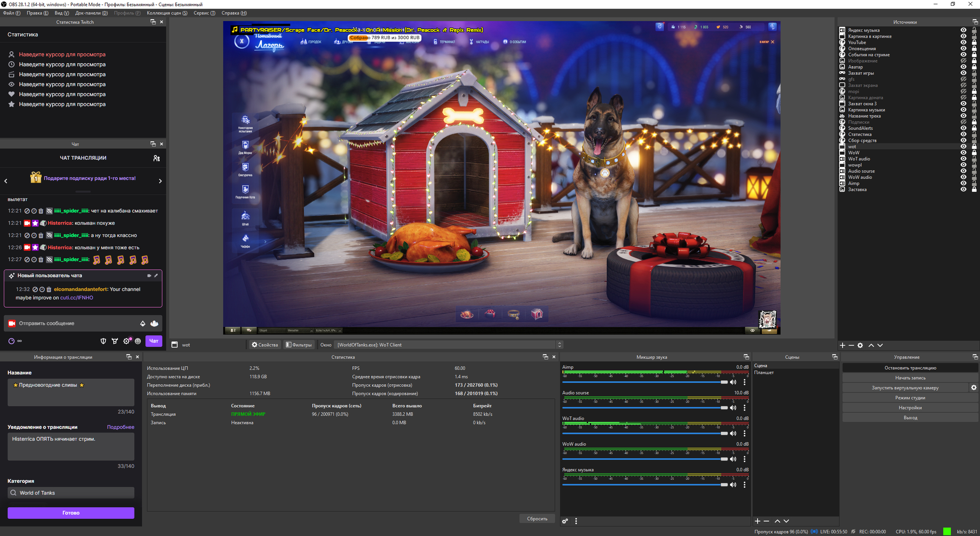Float the Twitch stats dock panel

tap(153, 22)
